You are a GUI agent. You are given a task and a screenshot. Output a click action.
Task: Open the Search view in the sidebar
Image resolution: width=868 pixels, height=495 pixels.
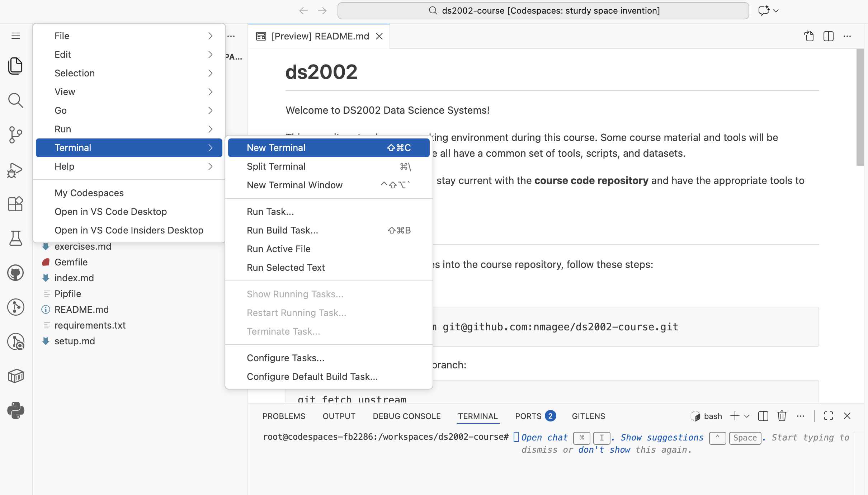pos(15,100)
